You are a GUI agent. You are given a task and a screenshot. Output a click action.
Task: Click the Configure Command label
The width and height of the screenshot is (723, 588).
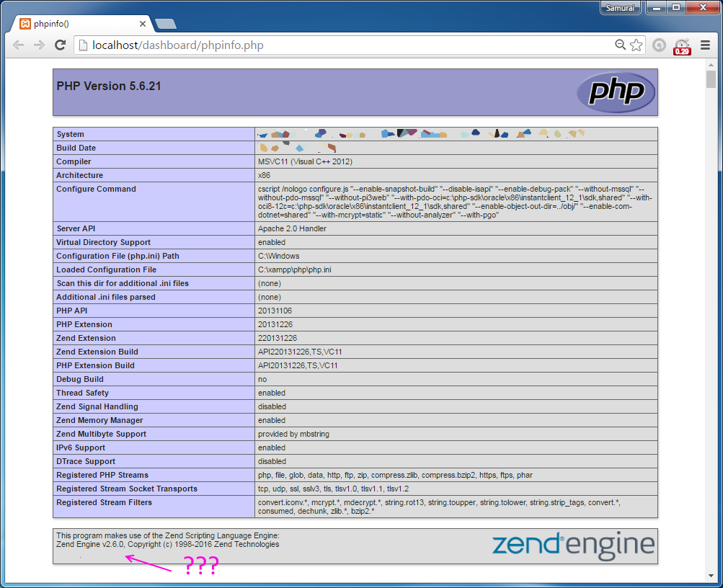96,189
